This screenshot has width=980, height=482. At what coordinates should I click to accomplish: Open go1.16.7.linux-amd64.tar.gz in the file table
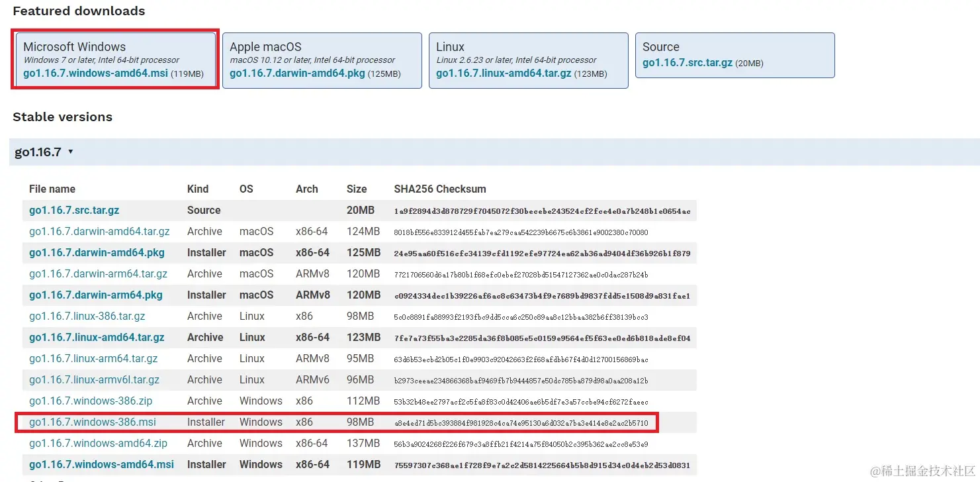[x=97, y=337]
